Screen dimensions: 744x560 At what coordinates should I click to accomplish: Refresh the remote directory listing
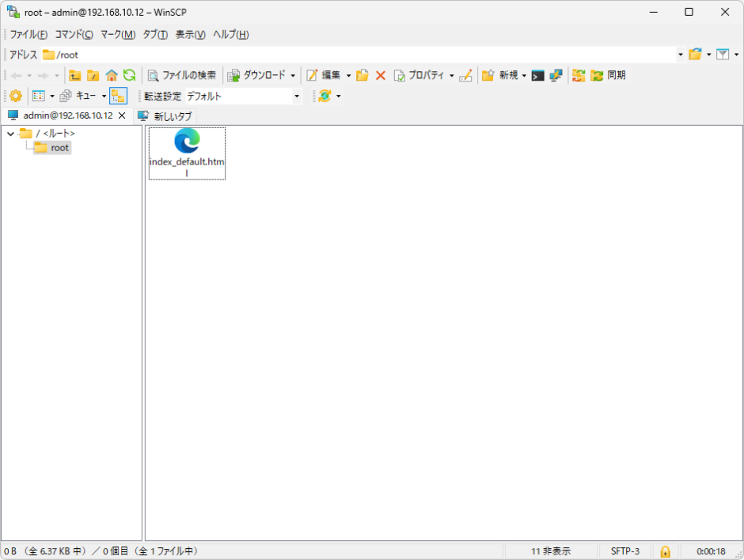pos(129,75)
